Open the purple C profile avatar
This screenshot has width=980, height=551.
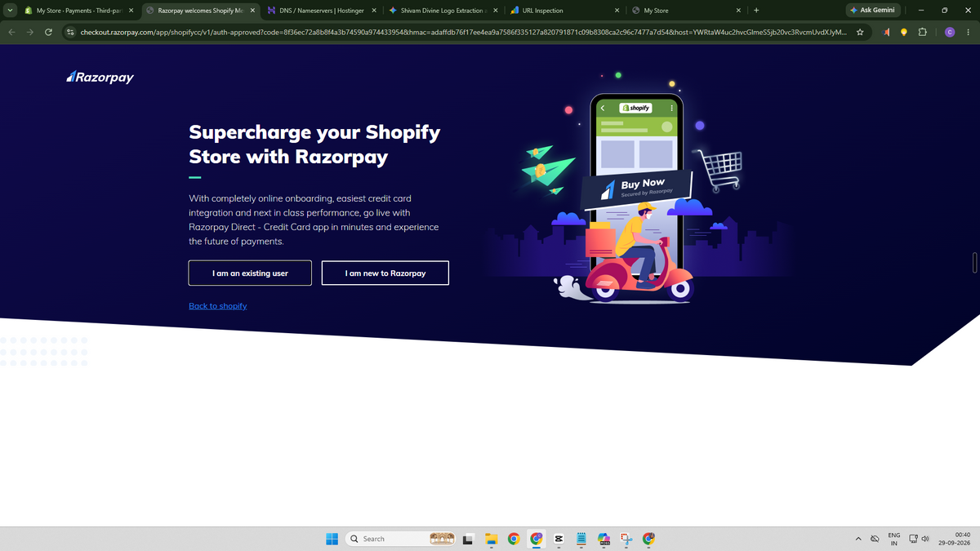tap(950, 32)
